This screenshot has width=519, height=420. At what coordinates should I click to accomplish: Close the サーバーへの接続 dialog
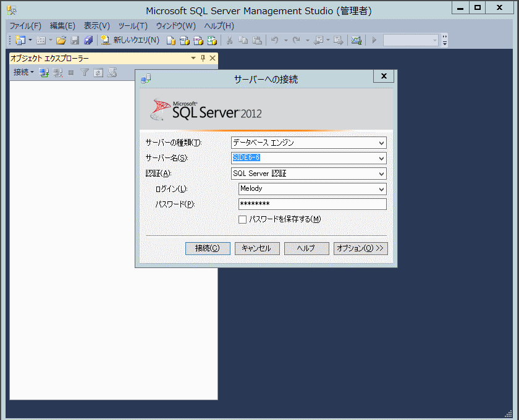[384, 76]
